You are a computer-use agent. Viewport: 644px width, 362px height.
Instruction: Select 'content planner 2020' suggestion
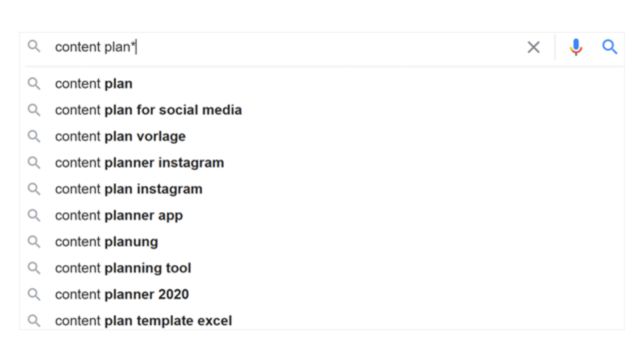click(x=322, y=294)
